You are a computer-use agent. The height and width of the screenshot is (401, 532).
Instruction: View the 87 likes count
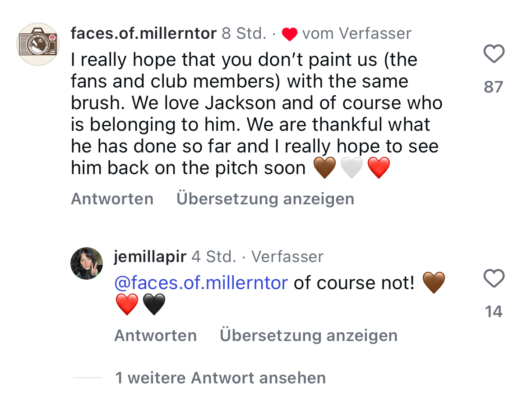pyautogui.click(x=493, y=87)
